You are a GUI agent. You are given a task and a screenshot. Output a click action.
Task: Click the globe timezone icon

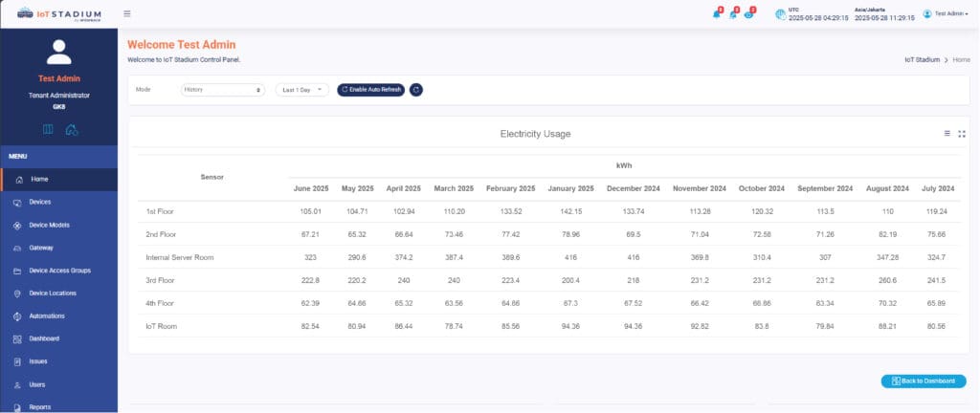780,14
